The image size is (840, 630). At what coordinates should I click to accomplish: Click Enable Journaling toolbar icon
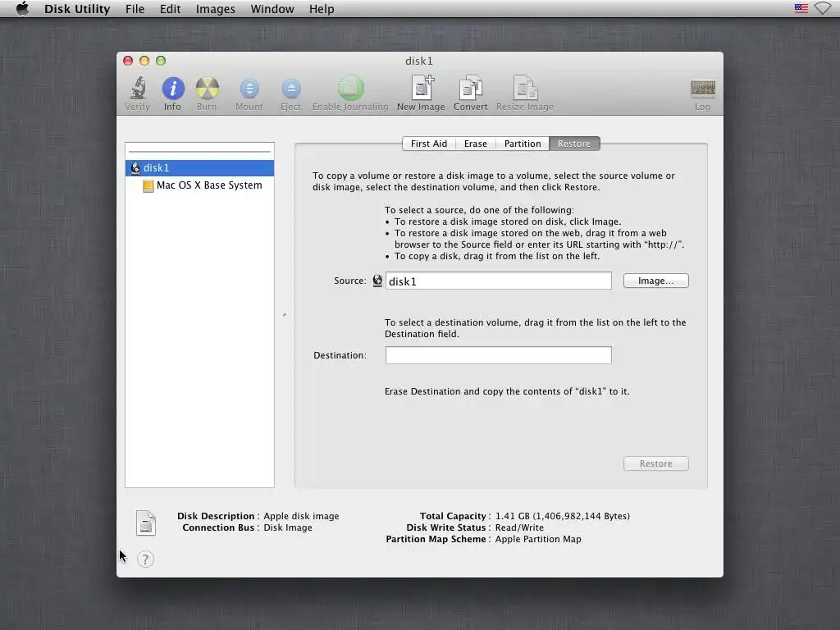350,88
